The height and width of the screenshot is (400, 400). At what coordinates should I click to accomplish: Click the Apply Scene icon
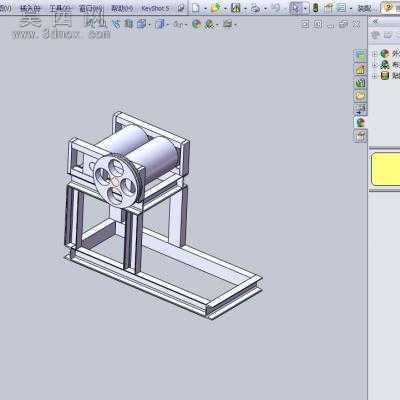tap(210, 24)
